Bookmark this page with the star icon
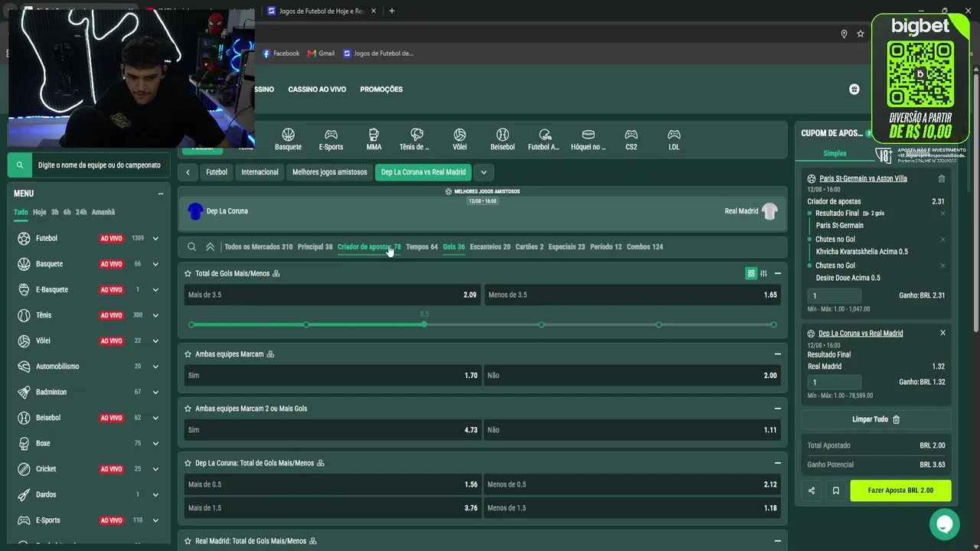 (x=861, y=34)
